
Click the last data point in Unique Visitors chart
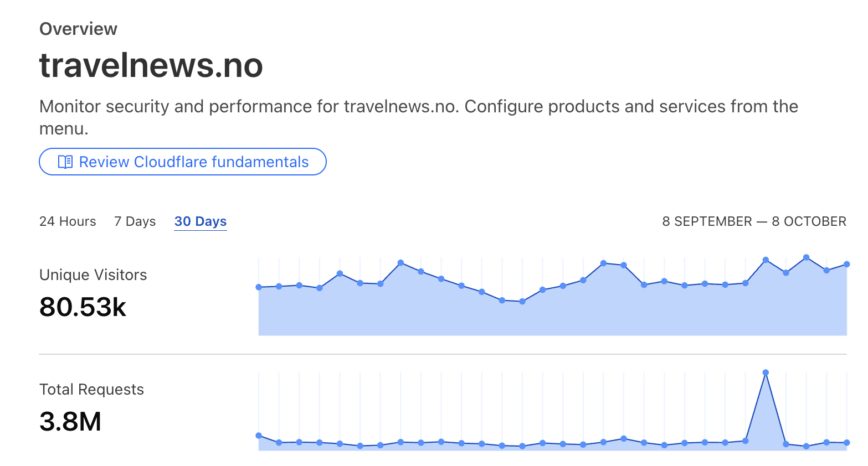click(846, 265)
